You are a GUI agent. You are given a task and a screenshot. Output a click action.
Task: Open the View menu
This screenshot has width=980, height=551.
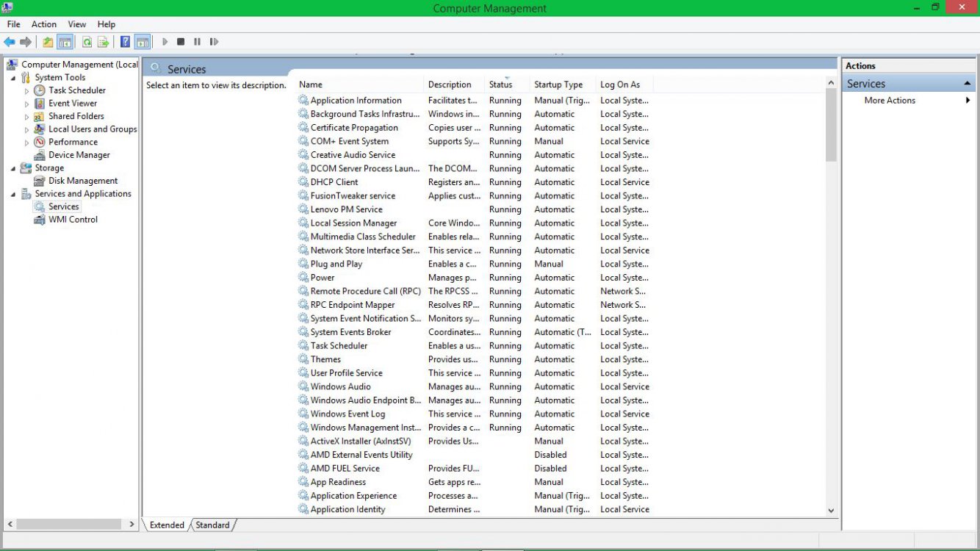pyautogui.click(x=77, y=24)
